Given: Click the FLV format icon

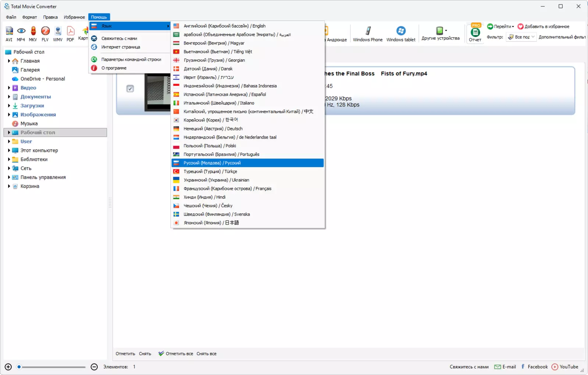Looking at the screenshot, I should 45,33.
